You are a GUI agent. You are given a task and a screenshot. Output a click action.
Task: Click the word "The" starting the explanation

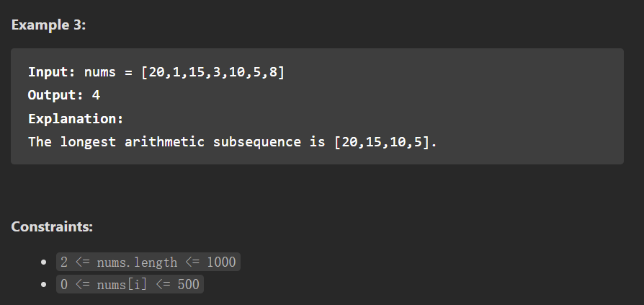[40, 141]
